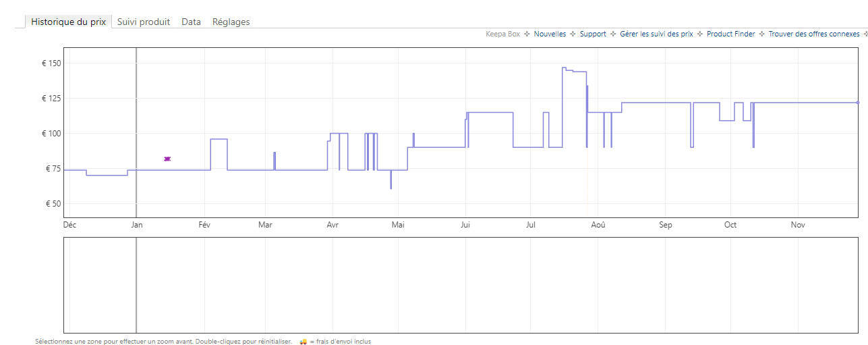Click the Oct month label
868x345 pixels.
tap(730, 225)
